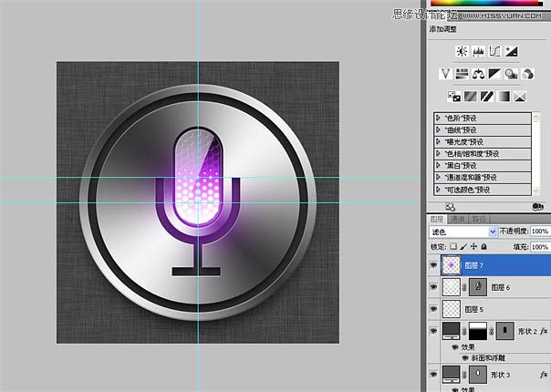Add a Hue/Saturation adjustment icon
Screen dimensions: 551x392
tap(462, 74)
